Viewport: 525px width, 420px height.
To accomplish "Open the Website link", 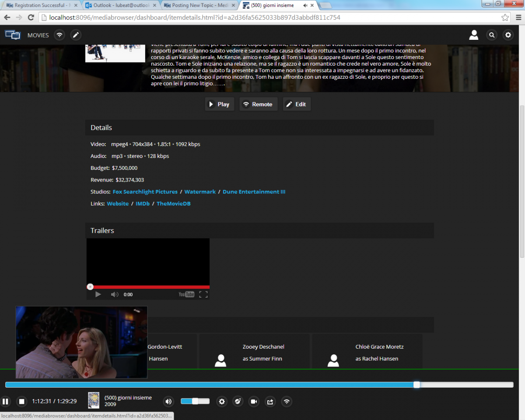I will [118, 203].
